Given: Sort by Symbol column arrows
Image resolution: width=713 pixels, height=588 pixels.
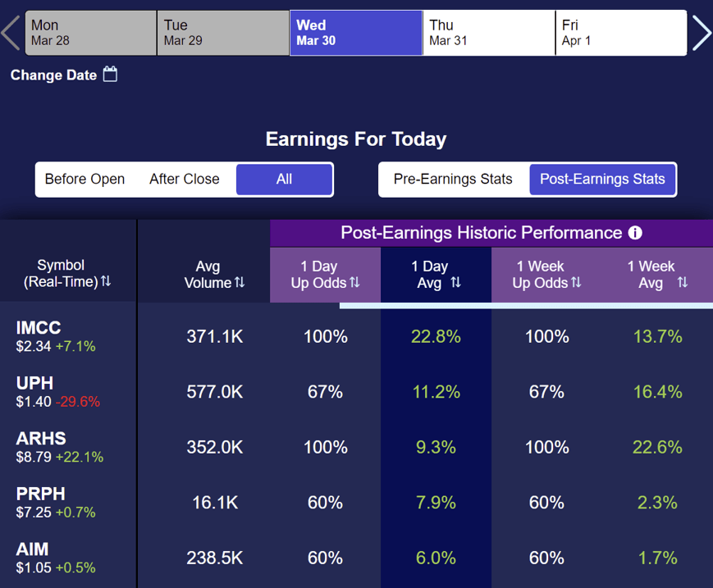Looking at the screenshot, I should (106, 281).
